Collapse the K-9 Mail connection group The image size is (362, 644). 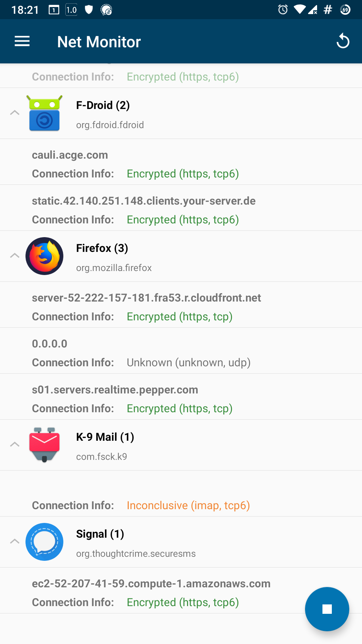pyautogui.click(x=15, y=444)
